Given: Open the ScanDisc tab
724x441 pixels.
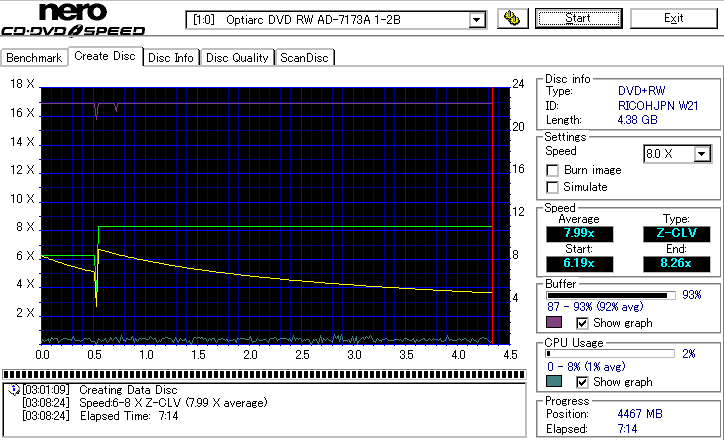Looking at the screenshot, I should [304, 58].
